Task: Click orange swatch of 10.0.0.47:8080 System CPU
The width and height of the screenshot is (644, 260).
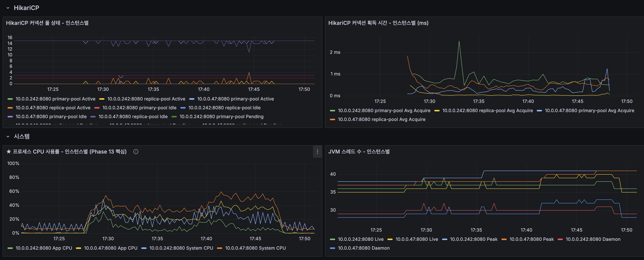Action: pos(219,248)
